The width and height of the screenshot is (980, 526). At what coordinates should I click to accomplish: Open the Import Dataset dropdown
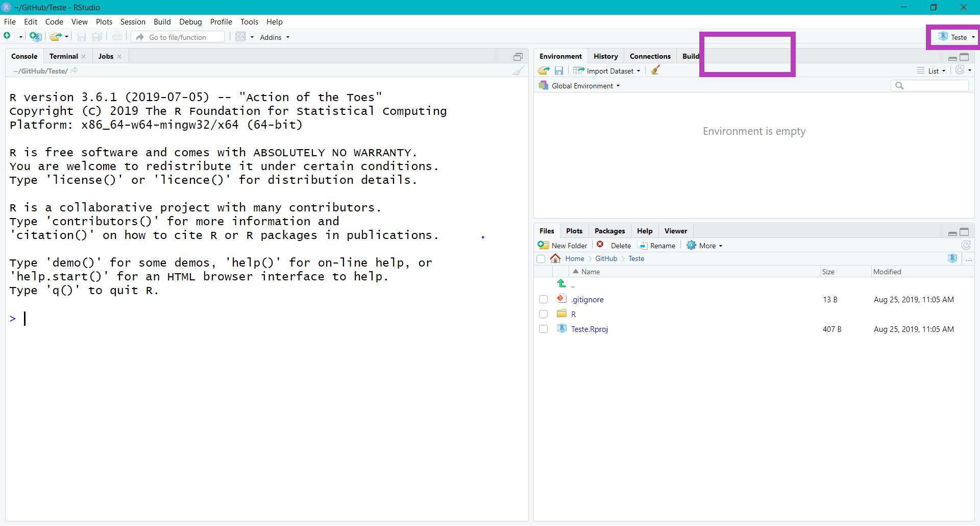tap(607, 71)
